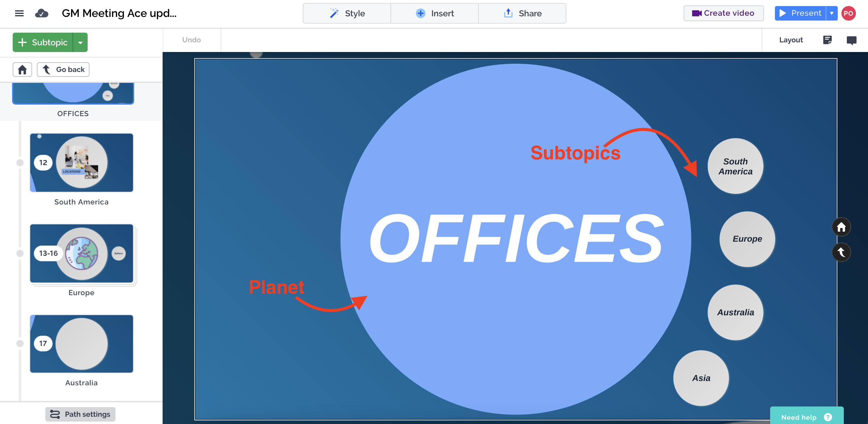Select the South America slide thumbnail
The image size is (868, 424).
pos(82,163)
